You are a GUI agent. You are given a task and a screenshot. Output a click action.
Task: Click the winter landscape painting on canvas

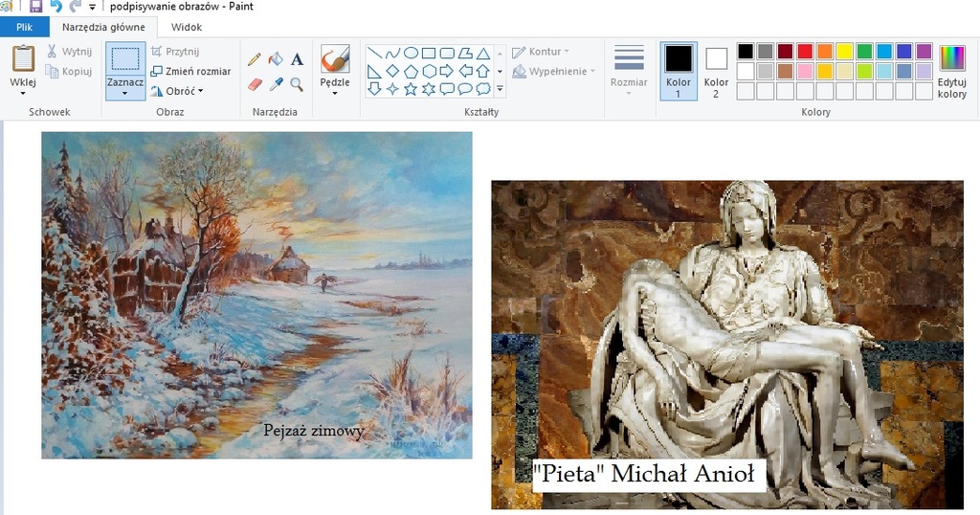tap(256, 295)
